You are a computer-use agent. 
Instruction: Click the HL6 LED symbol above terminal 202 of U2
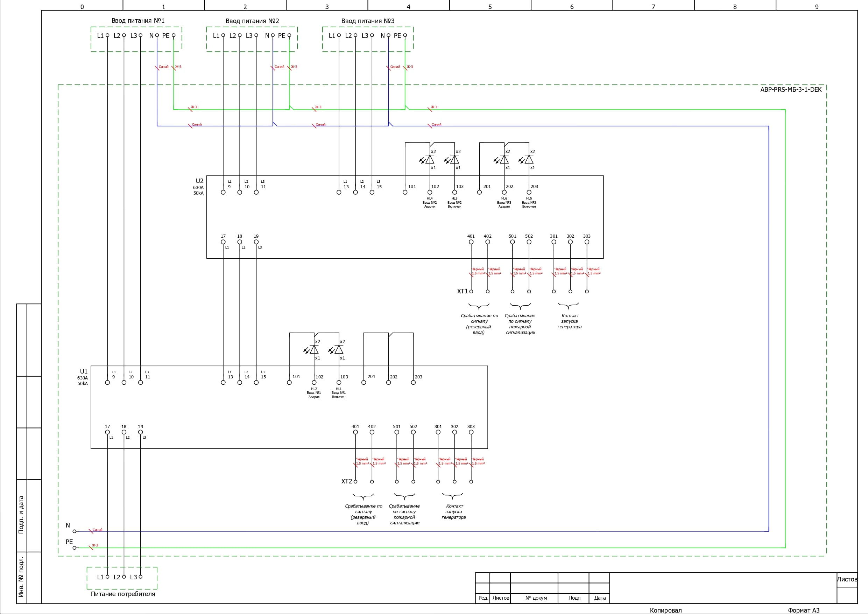[x=504, y=159]
